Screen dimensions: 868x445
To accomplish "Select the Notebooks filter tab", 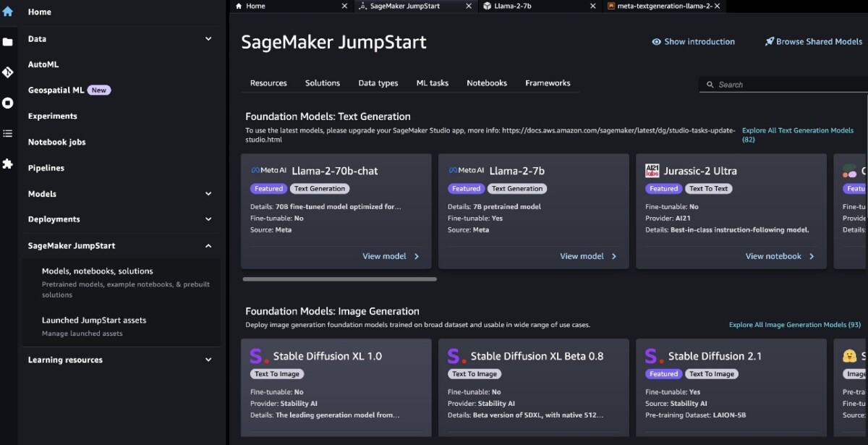I will 487,83.
